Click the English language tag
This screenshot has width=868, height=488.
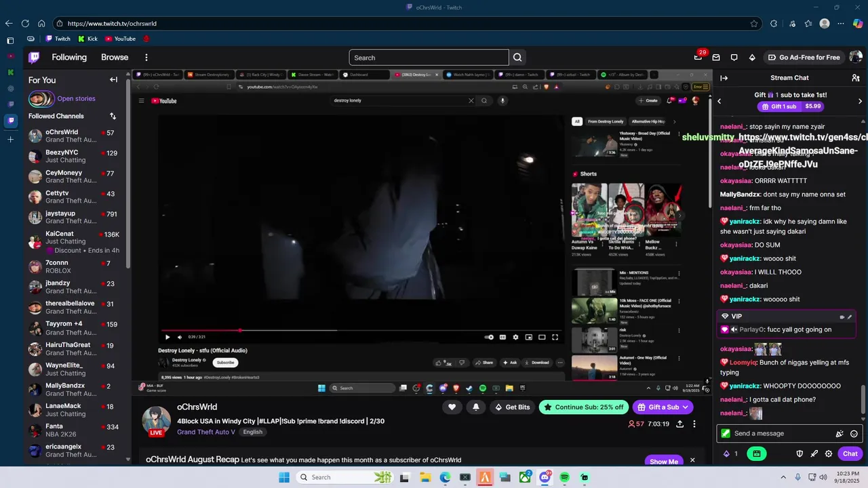252,432
